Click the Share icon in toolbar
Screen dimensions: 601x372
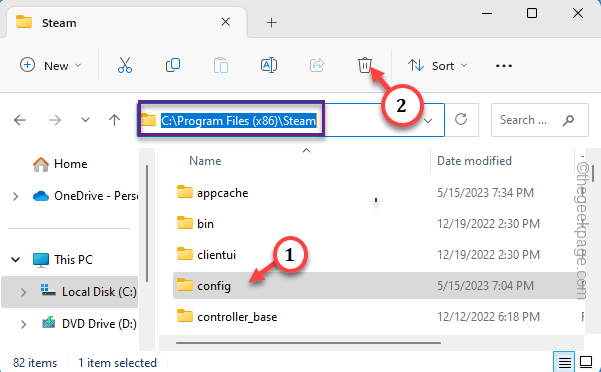pos(317,66)
